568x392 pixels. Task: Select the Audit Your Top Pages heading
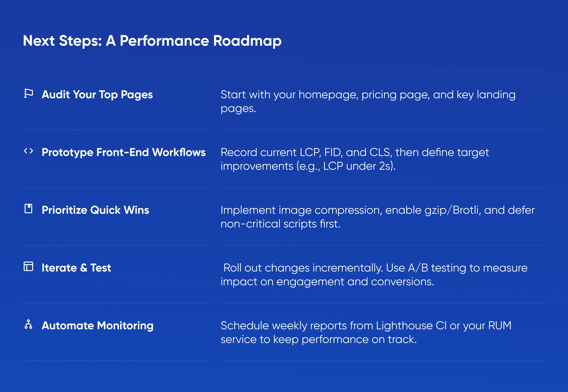pyautogui.click(x=97, y=95)
